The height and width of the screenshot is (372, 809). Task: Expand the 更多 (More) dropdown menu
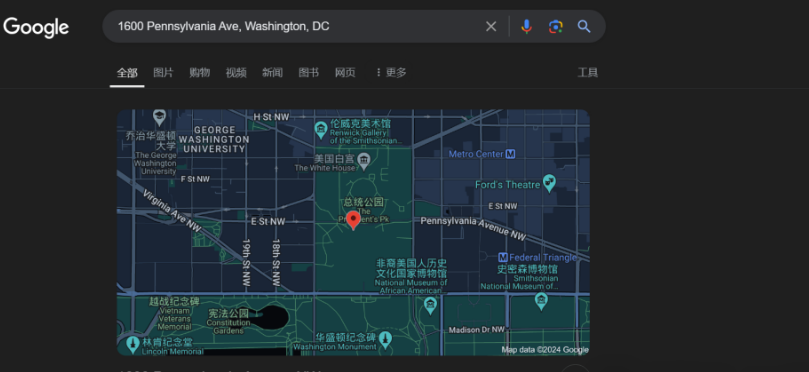tap(391, 73)
